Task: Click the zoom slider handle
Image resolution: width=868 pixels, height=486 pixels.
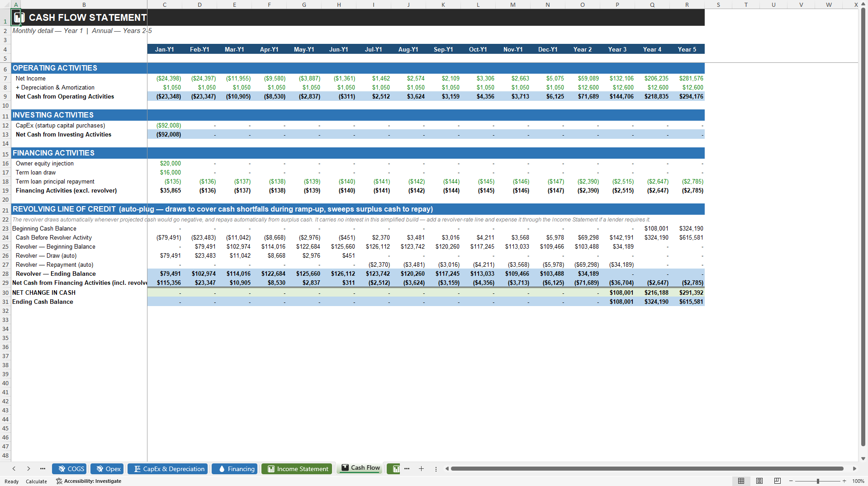Action: (x=818, y=481)
